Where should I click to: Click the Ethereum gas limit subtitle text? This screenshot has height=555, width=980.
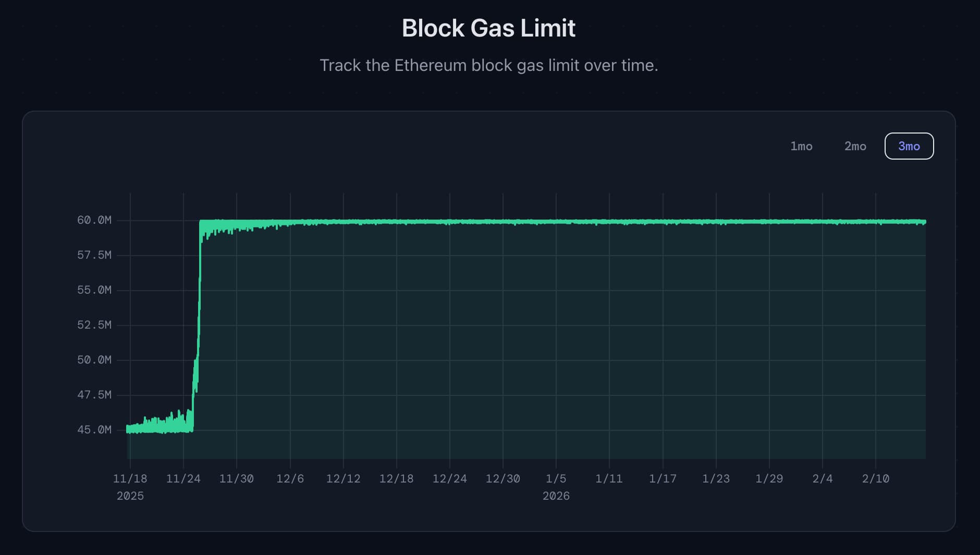point(488,65)
